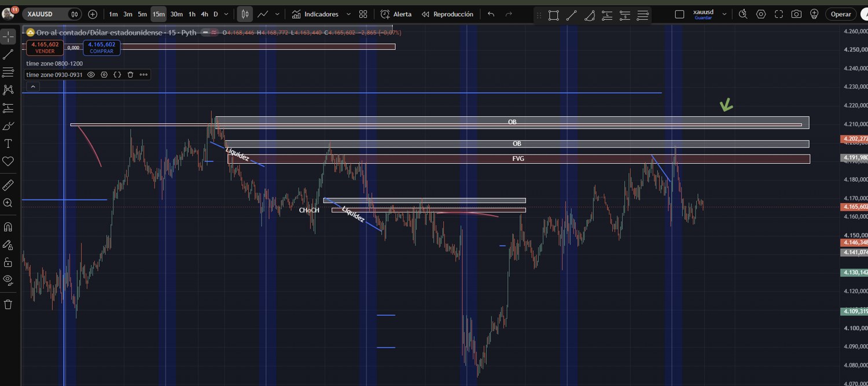Select the brush drawing tool
Screen dimensions: 868x386
8,126
